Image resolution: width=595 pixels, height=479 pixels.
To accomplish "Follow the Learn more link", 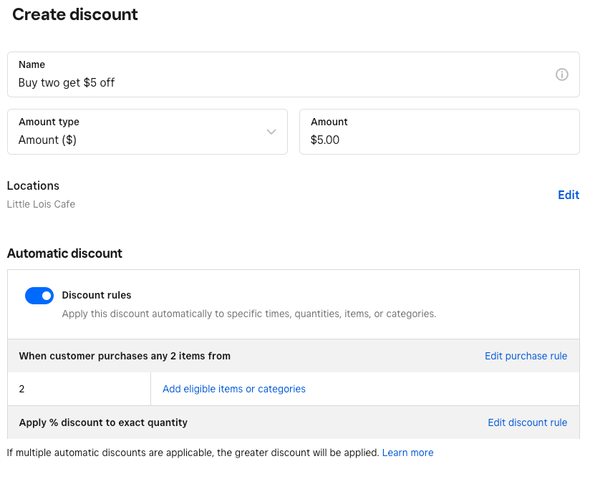I will click(x=408, y=452).
